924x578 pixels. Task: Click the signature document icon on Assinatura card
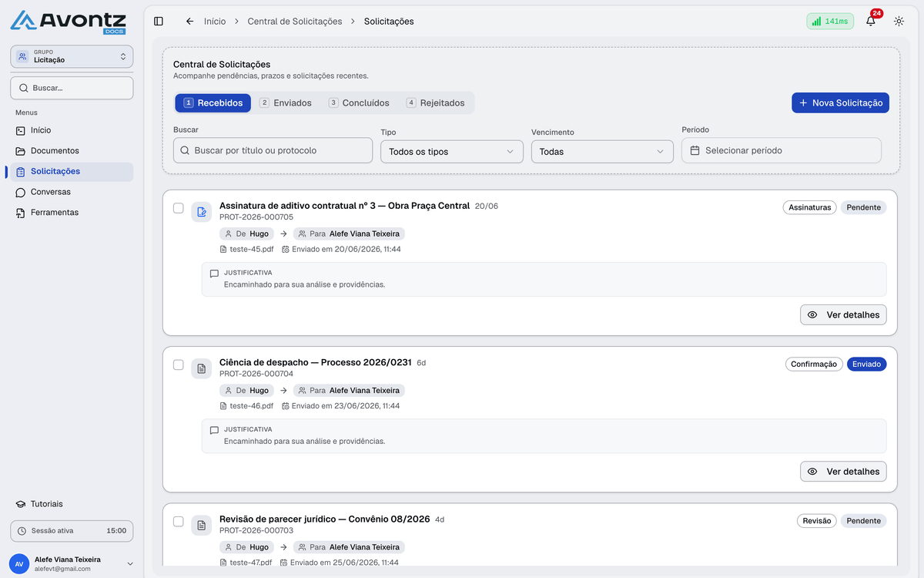[x=202, y=212]
